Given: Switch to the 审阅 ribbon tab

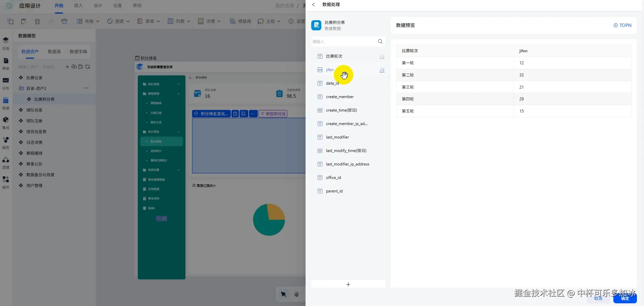Looking at the screenshot, I should 137,6.
